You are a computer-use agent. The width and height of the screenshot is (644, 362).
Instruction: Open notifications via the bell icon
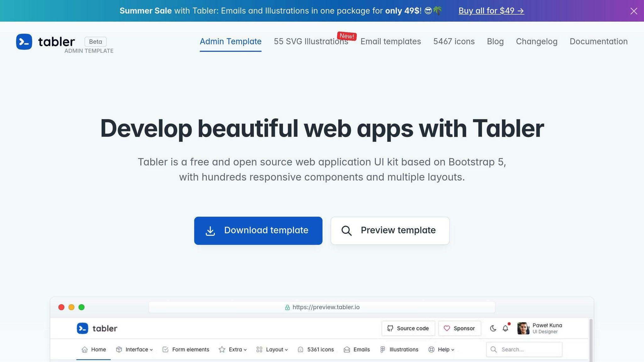tap(505, 328)
